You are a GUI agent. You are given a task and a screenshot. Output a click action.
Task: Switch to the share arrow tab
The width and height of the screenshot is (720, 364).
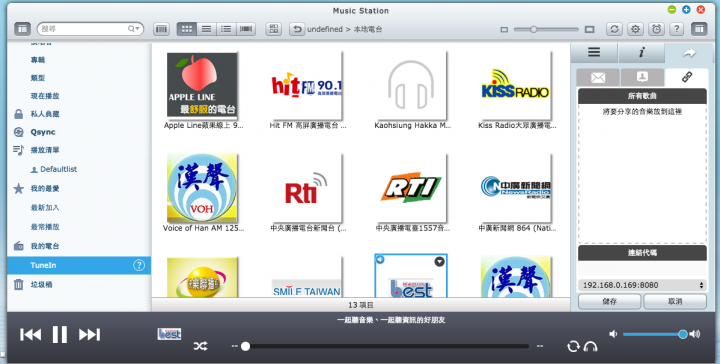click(x=688, y=53)
